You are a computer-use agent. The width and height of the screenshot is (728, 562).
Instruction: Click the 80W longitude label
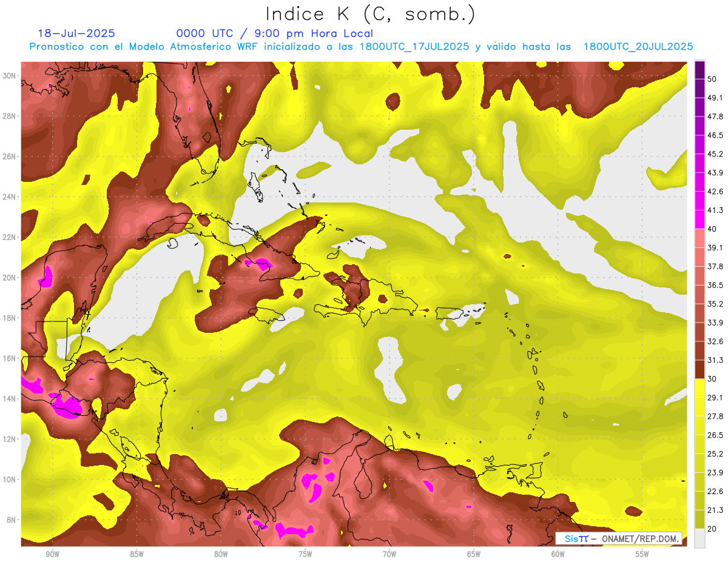pos(221,555)
